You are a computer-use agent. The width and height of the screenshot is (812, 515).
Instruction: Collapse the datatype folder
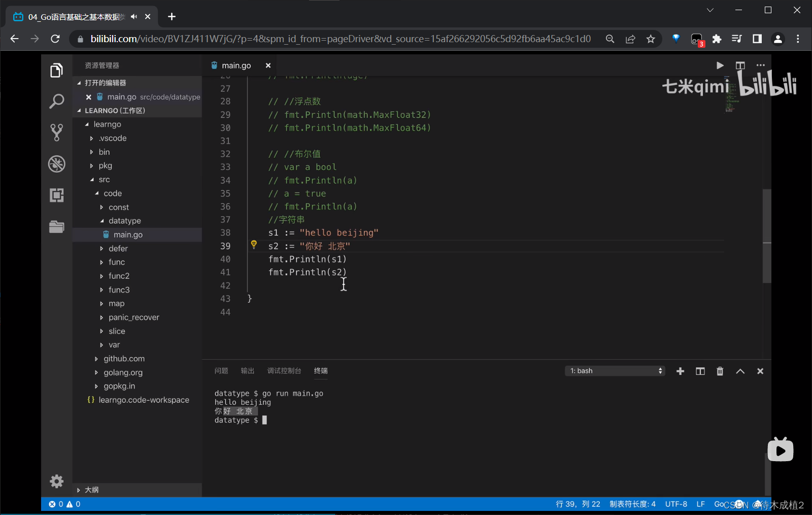pyautogui.click(x=102, y=221)
